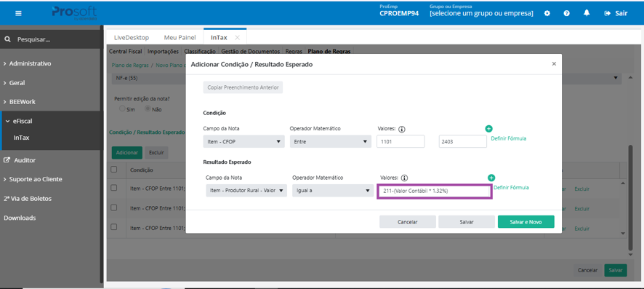Collapse the eFiscal sidebar section

pyautogui.click(x=20, y=122)
